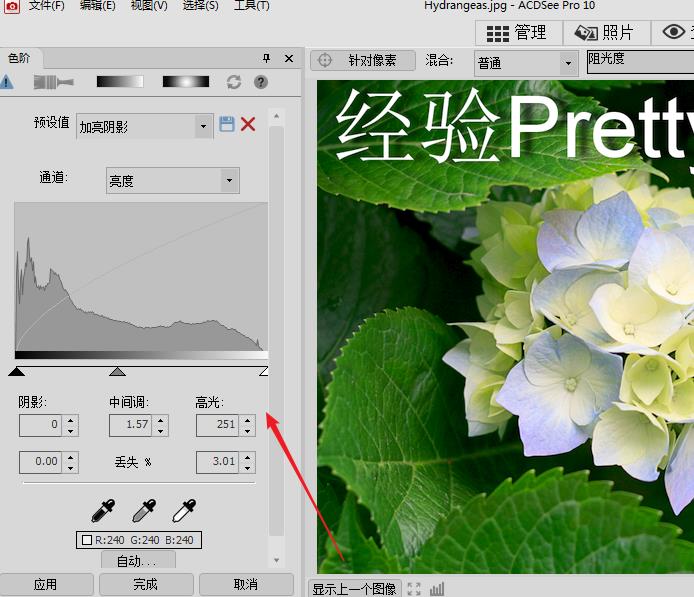Screen dimensions: 694x597
Task: Click the midtones field showing 1.57
Action: (x=131, y=425)
